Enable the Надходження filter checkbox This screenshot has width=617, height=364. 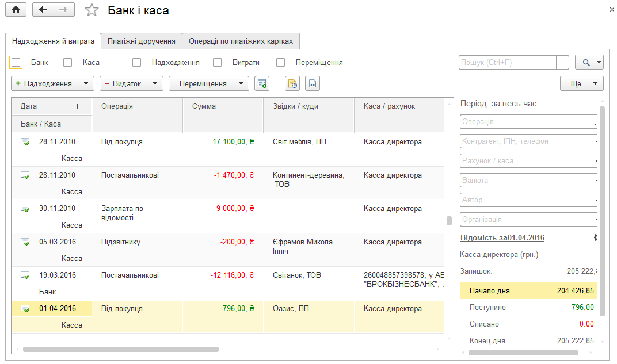pyautogui.click(x=136, y=63)
